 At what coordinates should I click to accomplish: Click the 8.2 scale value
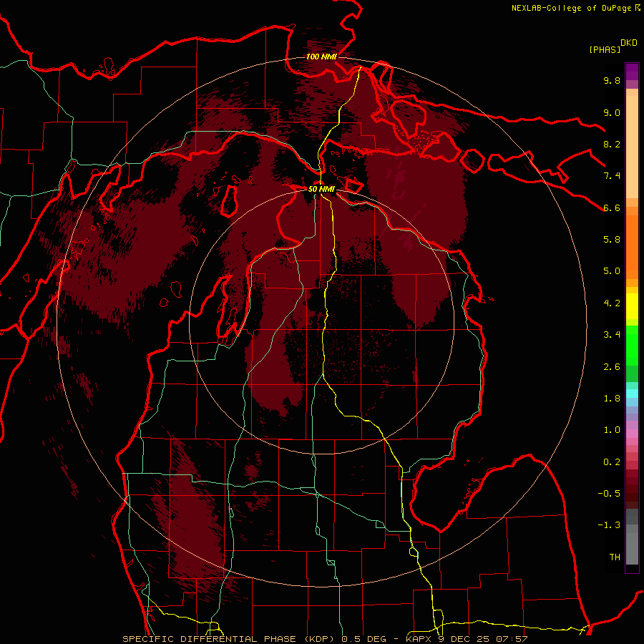[x=612, y=144]
